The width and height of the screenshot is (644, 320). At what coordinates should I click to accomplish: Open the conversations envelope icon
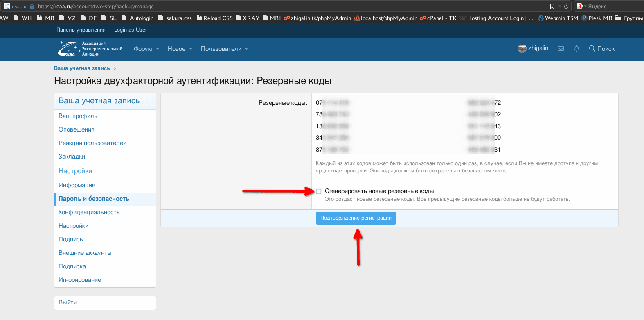click(x=561, y=49)
